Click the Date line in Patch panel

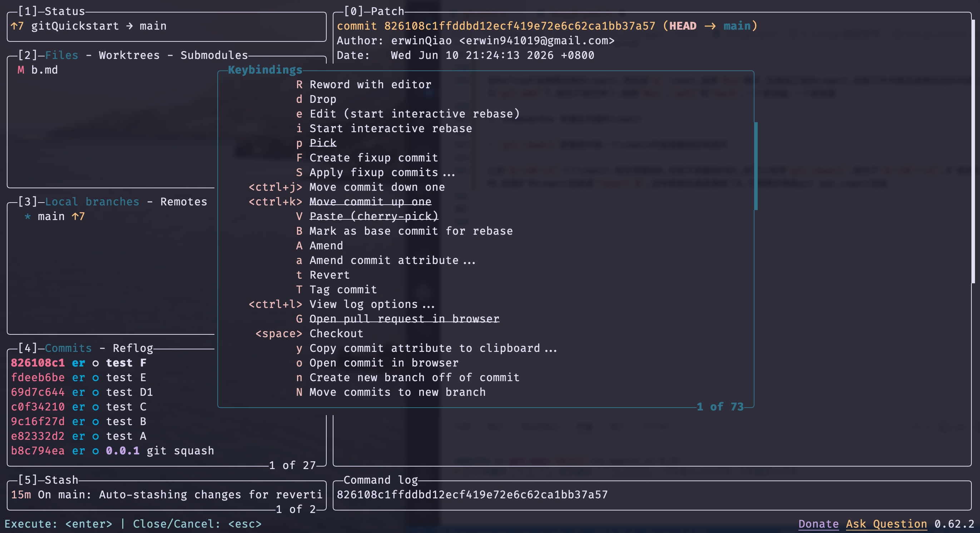point(466,55)
